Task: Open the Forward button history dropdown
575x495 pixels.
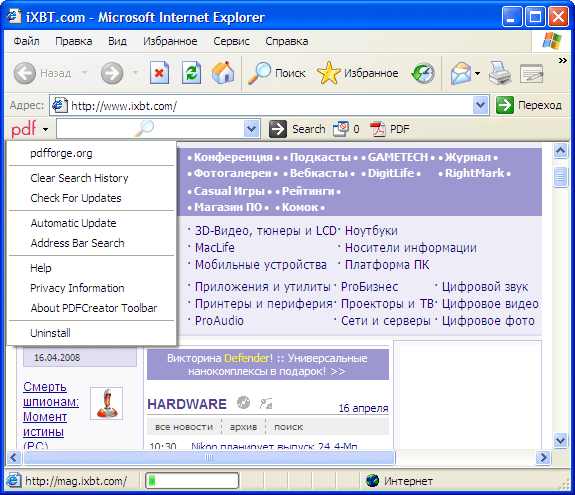Action: (135, 73)
